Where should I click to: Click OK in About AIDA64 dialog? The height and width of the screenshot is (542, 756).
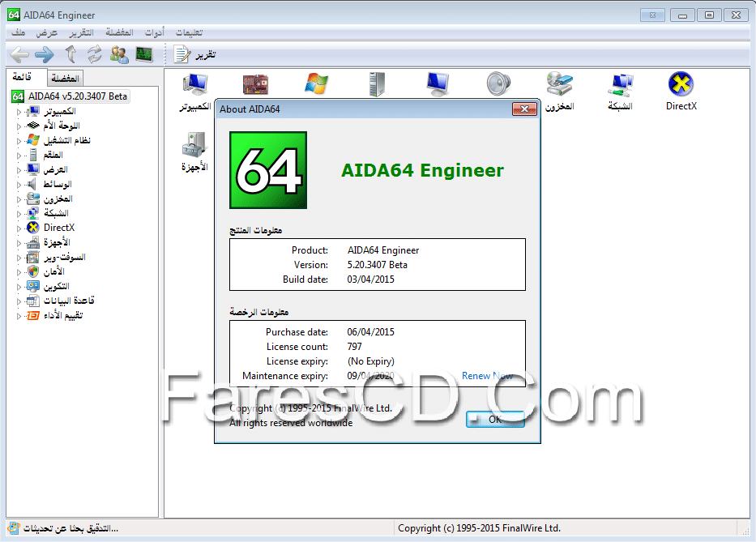[x=495, y=419]
